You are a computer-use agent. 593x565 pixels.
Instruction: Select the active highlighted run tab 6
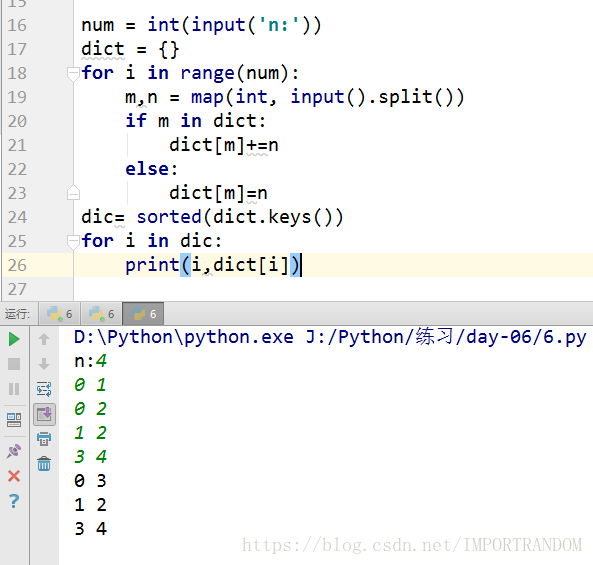(143, 314)
